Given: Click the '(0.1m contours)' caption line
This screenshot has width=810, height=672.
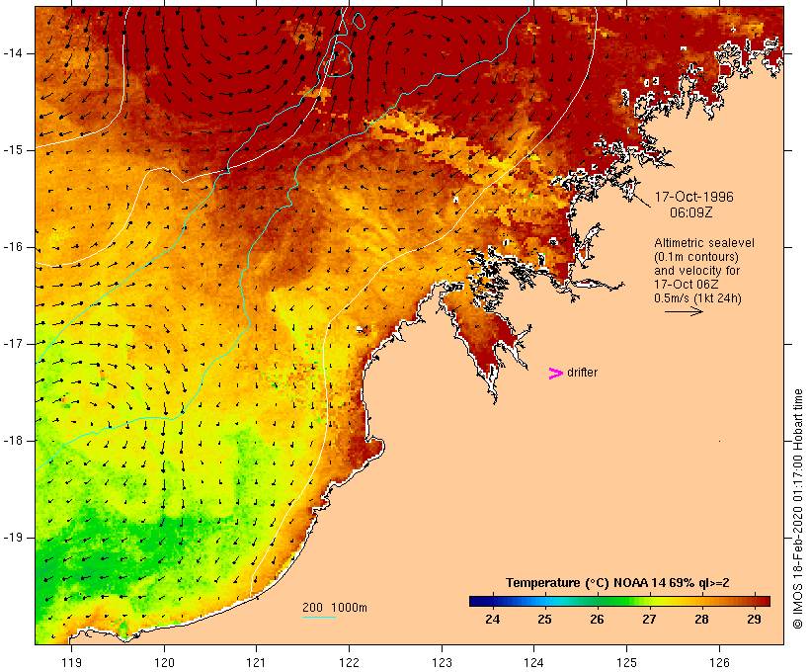Looking at the screenshot, I should tap(696, 257).
